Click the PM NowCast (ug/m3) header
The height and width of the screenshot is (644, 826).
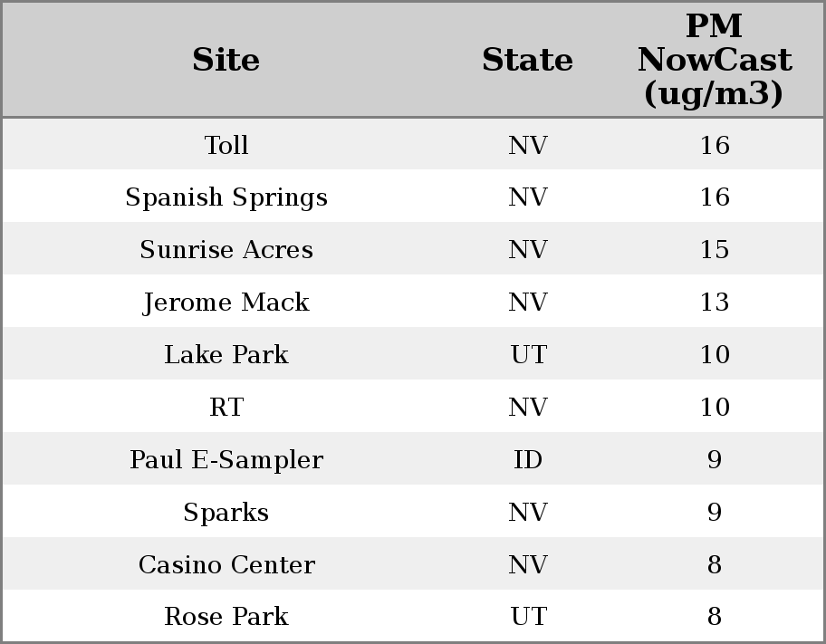[714, 61]
